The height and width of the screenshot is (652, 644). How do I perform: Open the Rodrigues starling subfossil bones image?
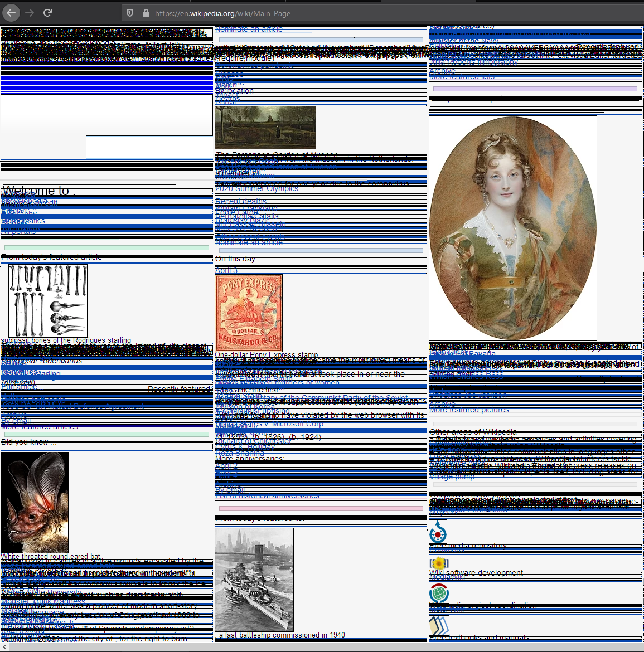point(48,300)
